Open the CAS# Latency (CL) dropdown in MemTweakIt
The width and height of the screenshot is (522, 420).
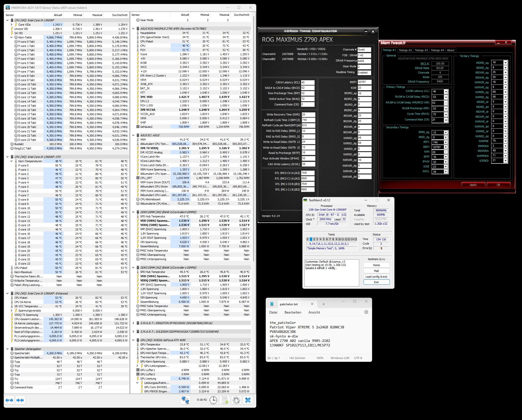pyautogui.click(x=446, y=92)
